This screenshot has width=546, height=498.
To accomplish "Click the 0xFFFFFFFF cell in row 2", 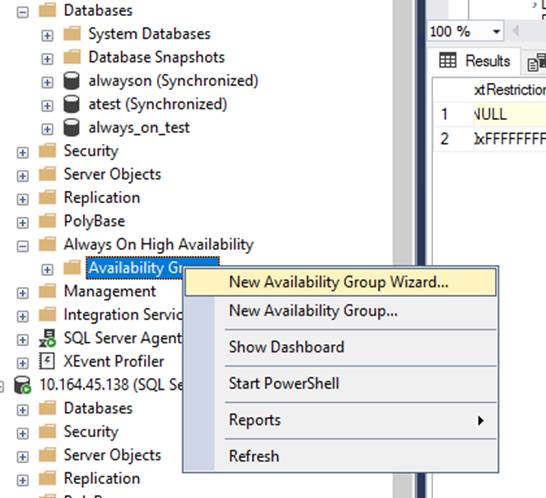I will pyautogui.click(x=509, y=139).
